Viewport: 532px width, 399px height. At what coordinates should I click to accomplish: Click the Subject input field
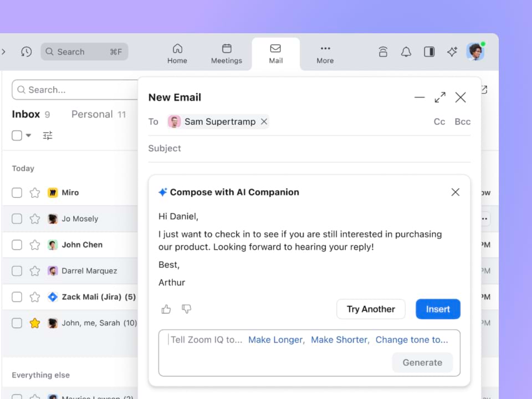(x=309, y=149)
